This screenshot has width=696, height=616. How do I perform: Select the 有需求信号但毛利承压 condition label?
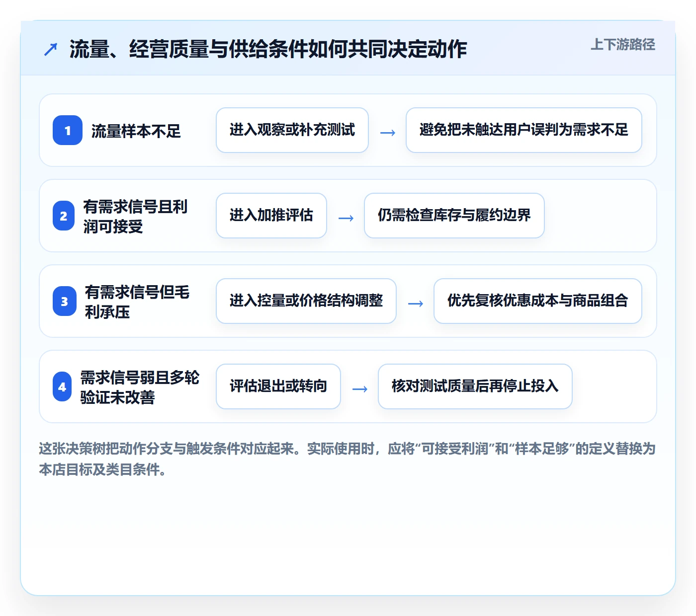pyautogui.click(x=137, y=302)
